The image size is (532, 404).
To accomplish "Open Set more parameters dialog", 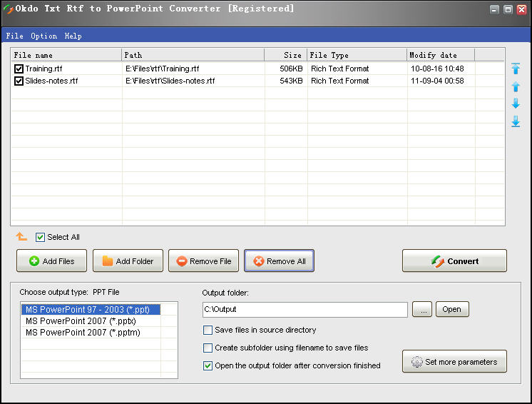I will 455,362.
